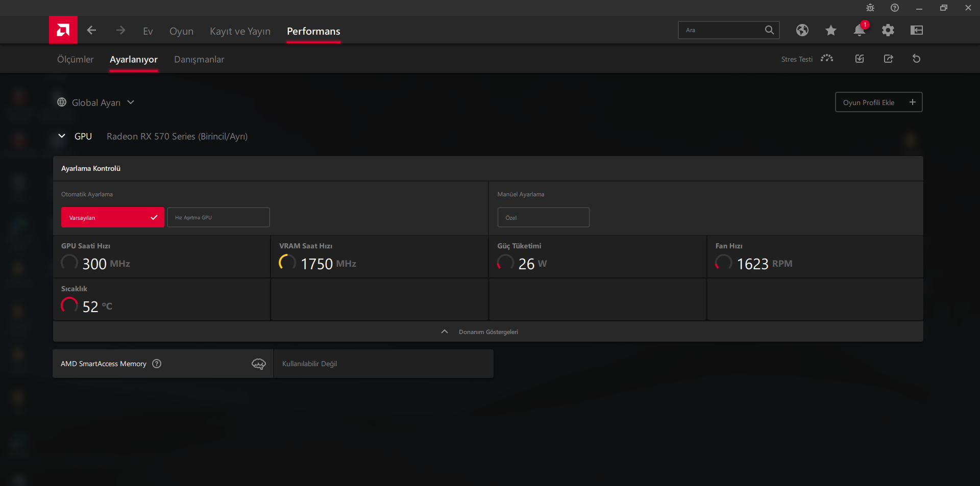Open the web browser globe icon
The image size is (980, 486).
802,30
